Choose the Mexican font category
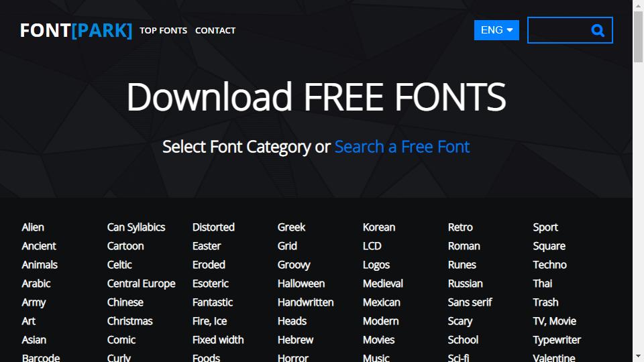Screen dimensions: 644x362 382,302
